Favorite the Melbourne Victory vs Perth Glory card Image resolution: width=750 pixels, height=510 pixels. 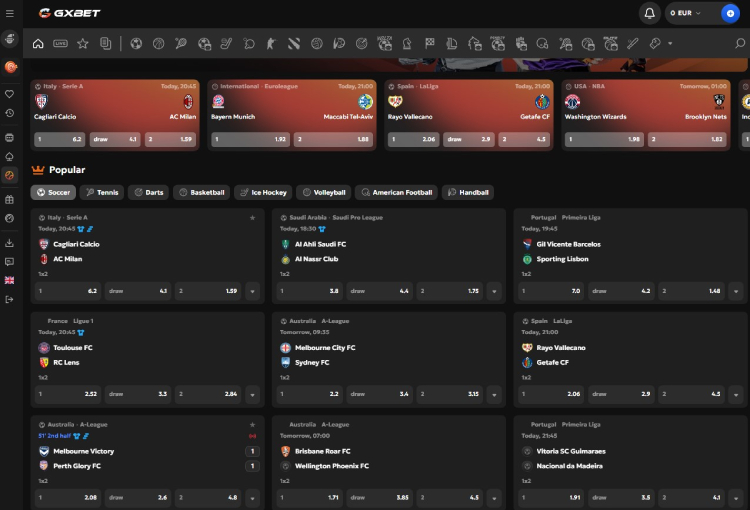pyautogui.click(x=253, y=425)
